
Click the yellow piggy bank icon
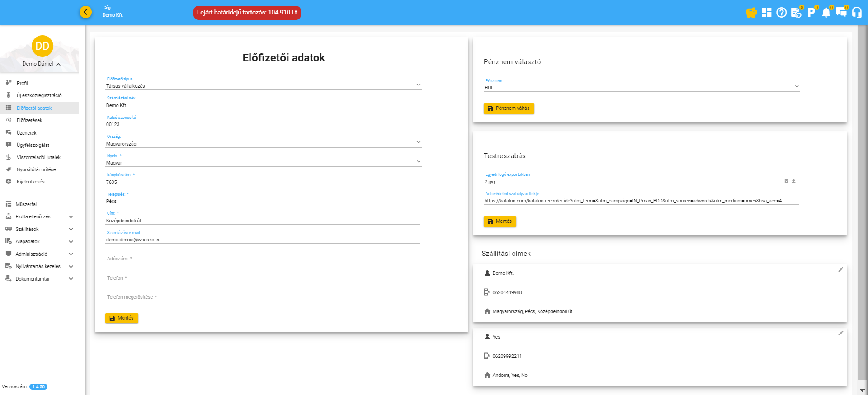[x=751, y=13]
